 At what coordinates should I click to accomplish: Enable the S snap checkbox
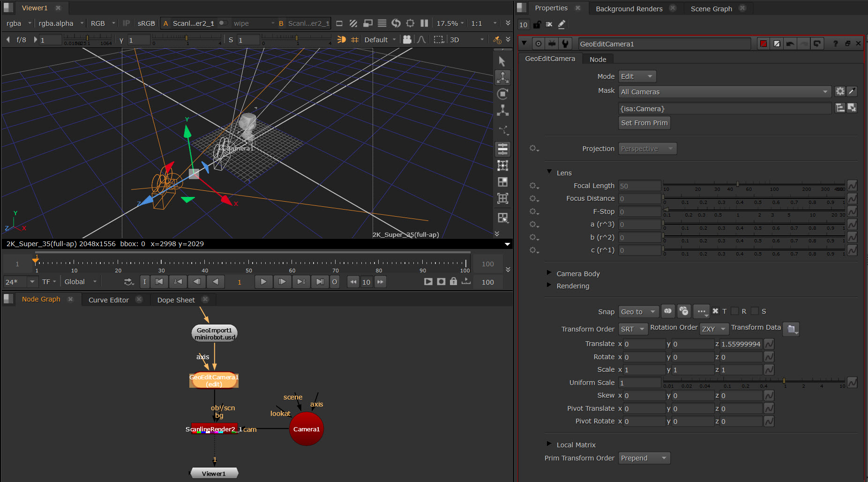(x=755, y=311)
